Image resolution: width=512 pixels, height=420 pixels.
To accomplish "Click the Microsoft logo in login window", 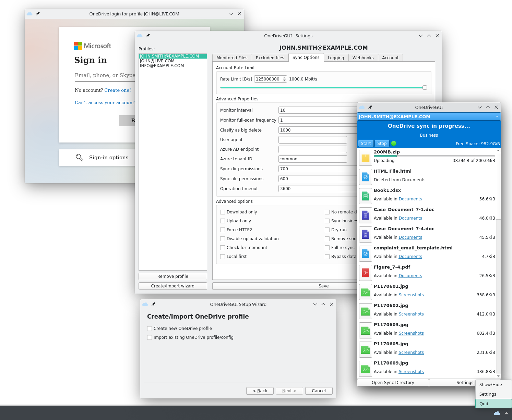I will coord(93,46).
